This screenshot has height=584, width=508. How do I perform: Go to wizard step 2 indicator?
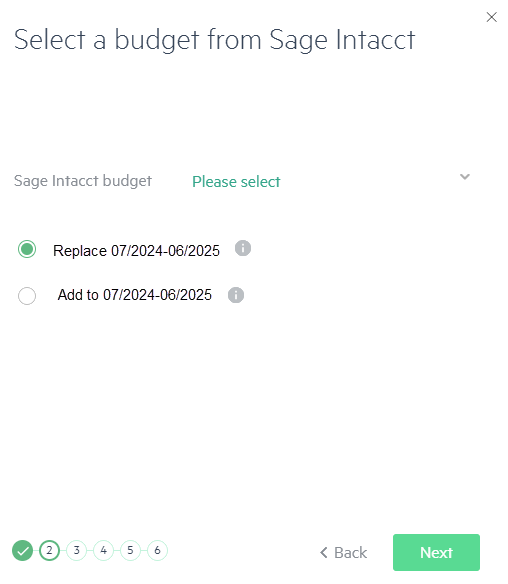tap(50, 550)
